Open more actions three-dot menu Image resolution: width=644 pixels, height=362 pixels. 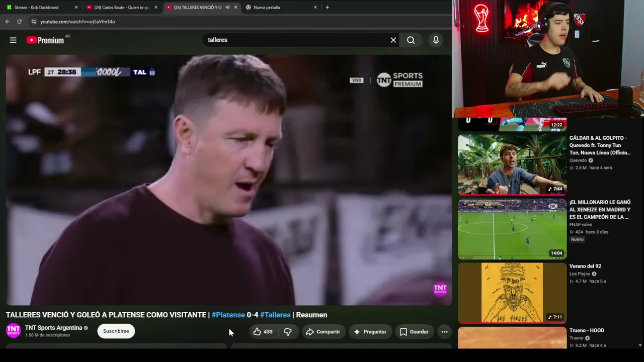[x=444, y=332]
